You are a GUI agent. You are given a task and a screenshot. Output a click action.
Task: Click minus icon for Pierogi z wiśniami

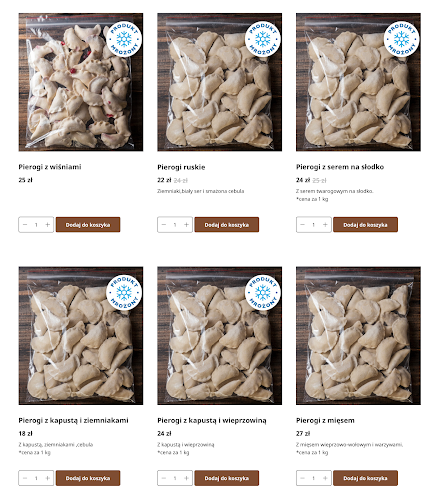pos(25,225)
